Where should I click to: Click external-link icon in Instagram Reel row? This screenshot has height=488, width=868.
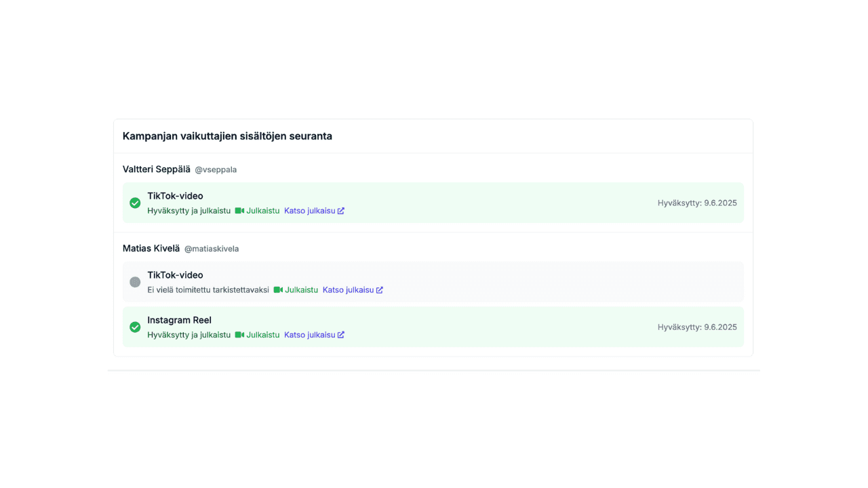(341, 335)
